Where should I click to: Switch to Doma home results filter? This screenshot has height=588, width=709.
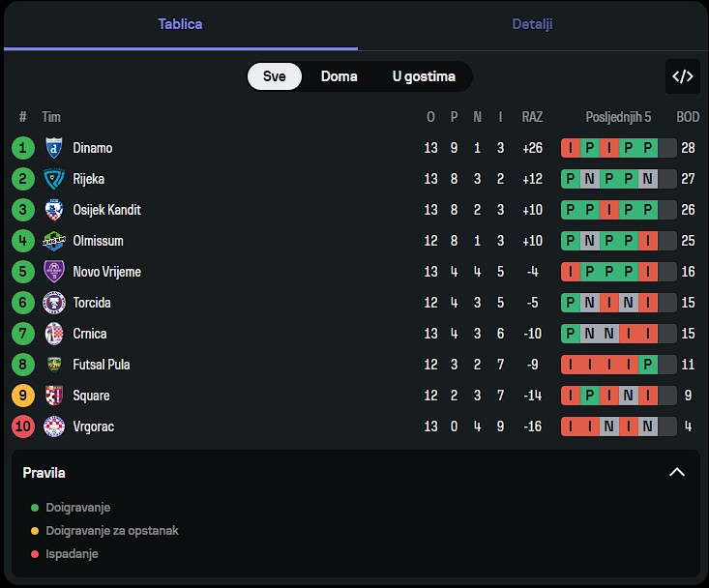[x=340, y=76]
